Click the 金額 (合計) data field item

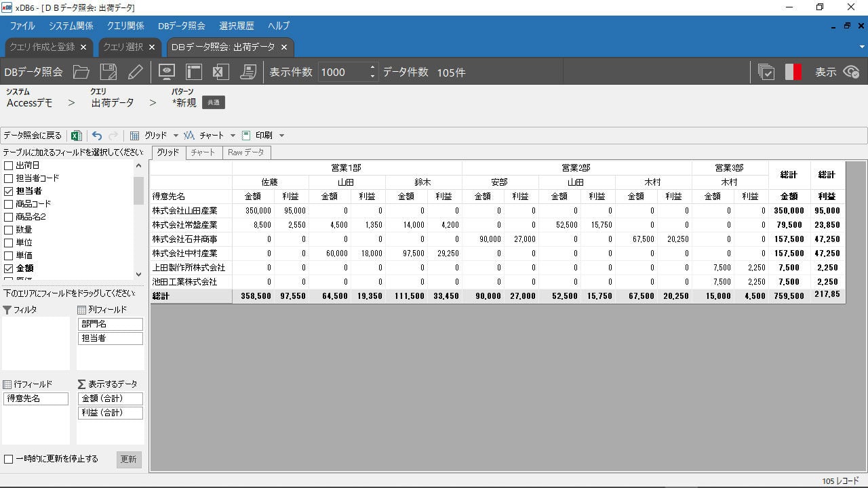(111, 399)
